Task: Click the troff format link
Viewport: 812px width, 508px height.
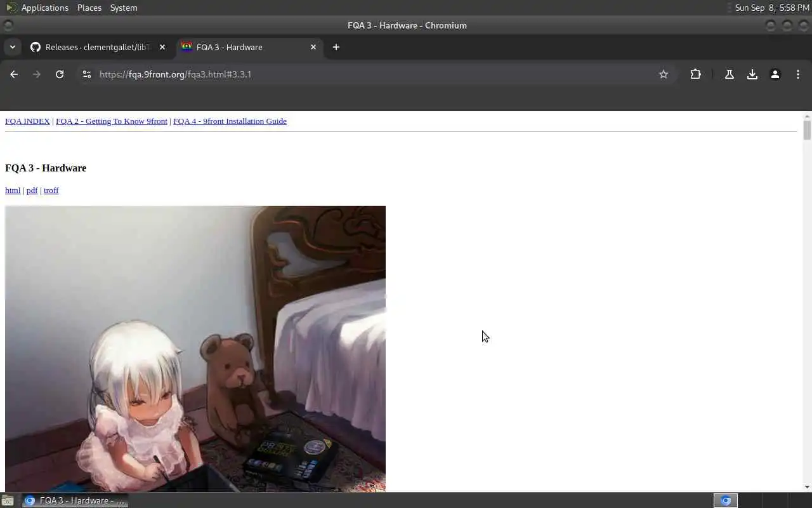Action: pyautogui.click(x=51, y=190)
